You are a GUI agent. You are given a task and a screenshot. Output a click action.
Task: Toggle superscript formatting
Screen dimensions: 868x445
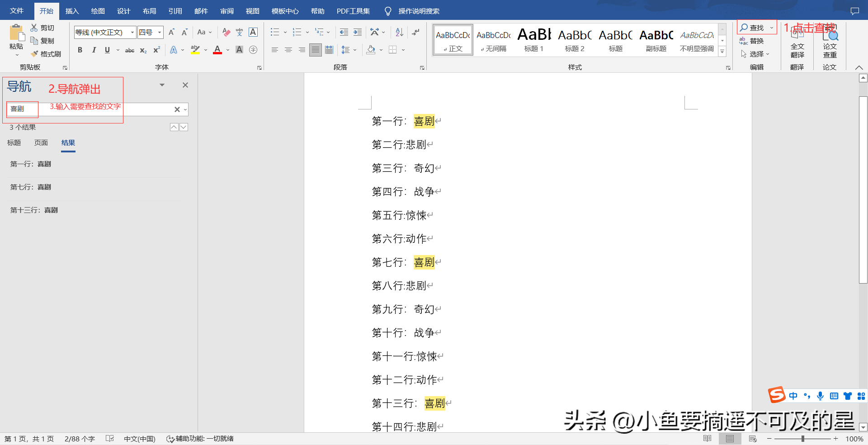pos(157,50)
